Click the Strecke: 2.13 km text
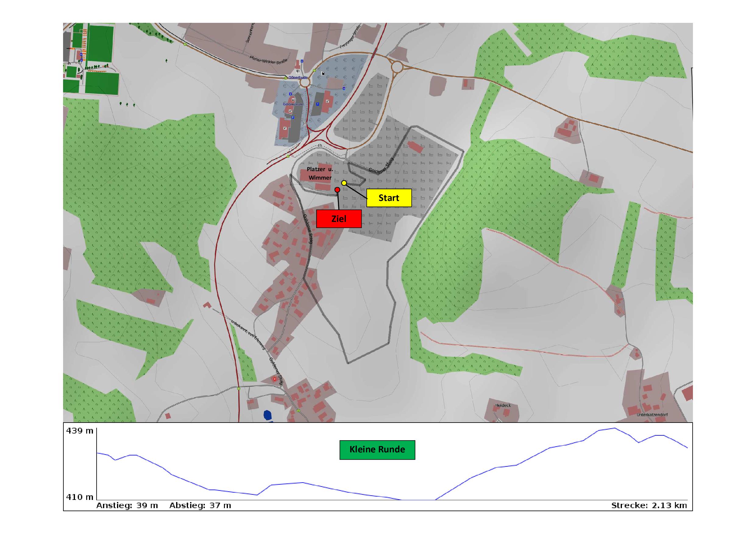The image size is (756, 534). point(649,505)
